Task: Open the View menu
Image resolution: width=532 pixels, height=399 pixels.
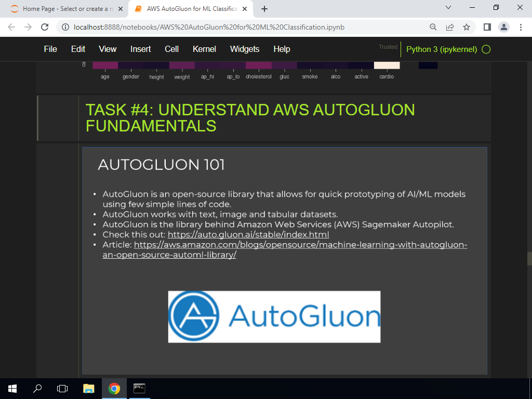Action: (108, 49)
